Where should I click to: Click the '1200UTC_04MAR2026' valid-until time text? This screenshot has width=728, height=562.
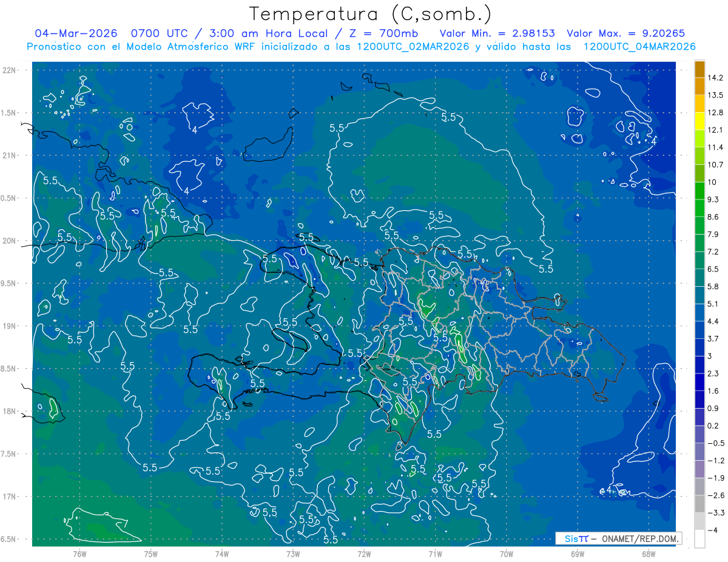(x=639, y=47)
